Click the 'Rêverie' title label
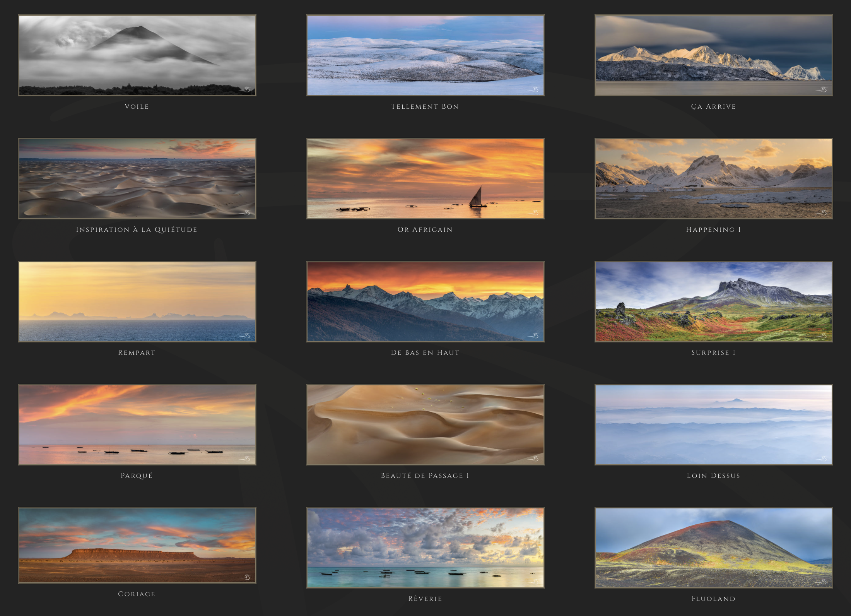851x616 pixels. 425,599
